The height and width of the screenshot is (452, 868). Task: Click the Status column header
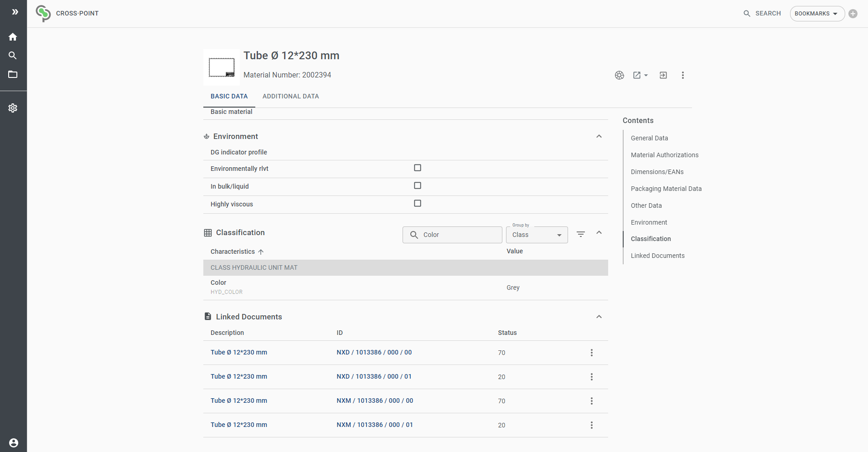(507, 333)
